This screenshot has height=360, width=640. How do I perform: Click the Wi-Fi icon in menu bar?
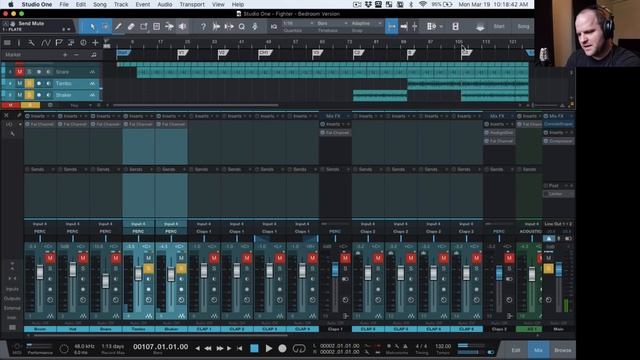[423, 4]
